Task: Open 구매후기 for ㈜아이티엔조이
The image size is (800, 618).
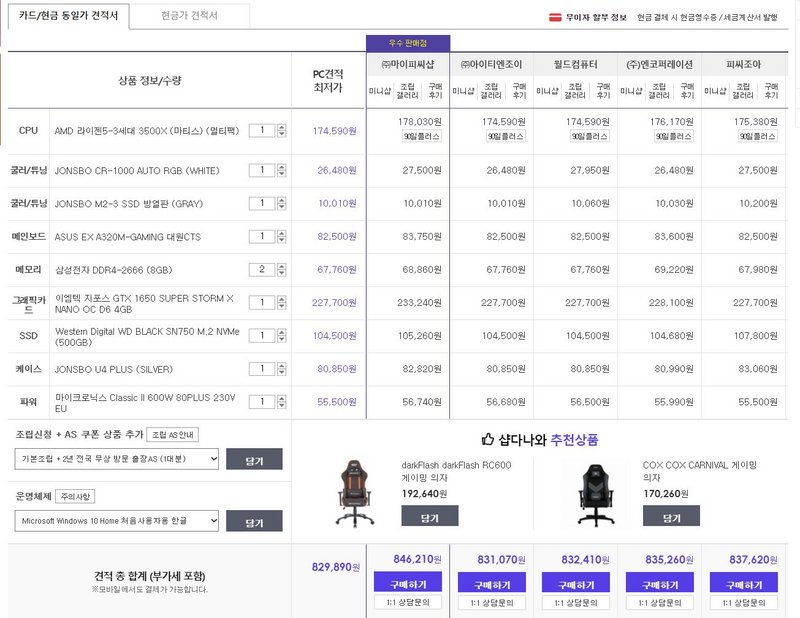Action: click(x=519, y=91)
